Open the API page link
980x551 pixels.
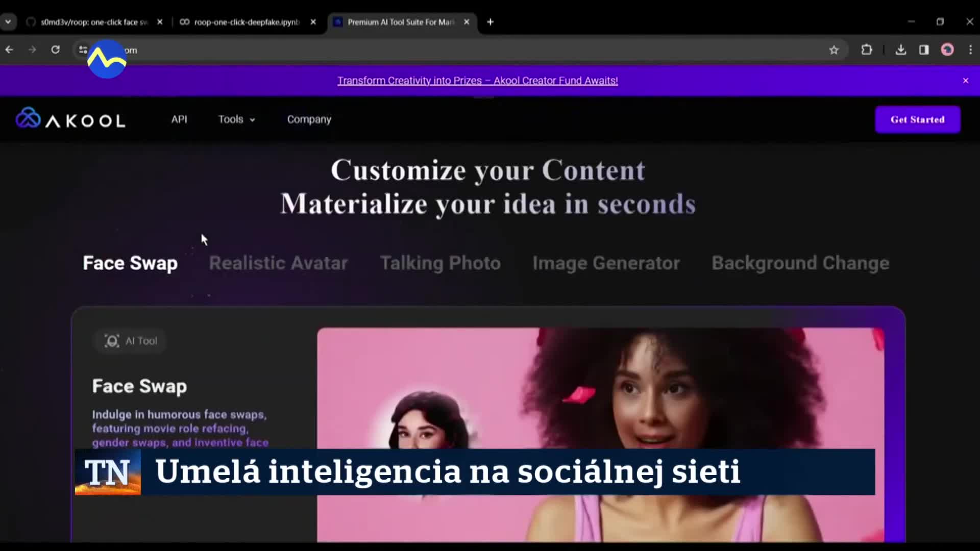click(x=179, y=119)
